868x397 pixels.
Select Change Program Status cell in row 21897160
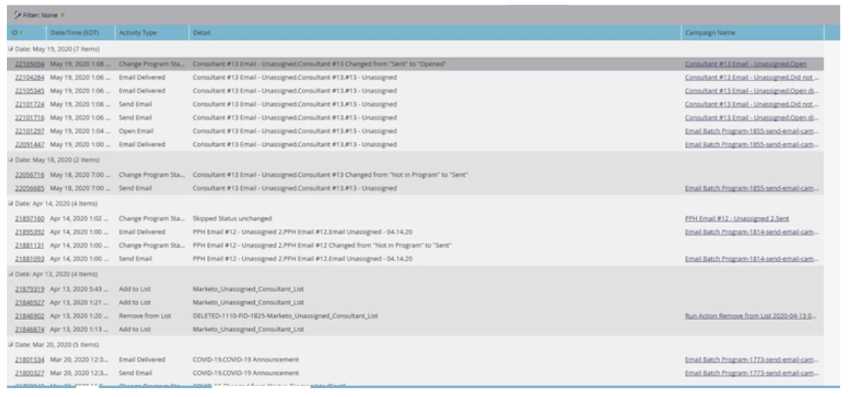pyautogui.click(x=151, y=219)
